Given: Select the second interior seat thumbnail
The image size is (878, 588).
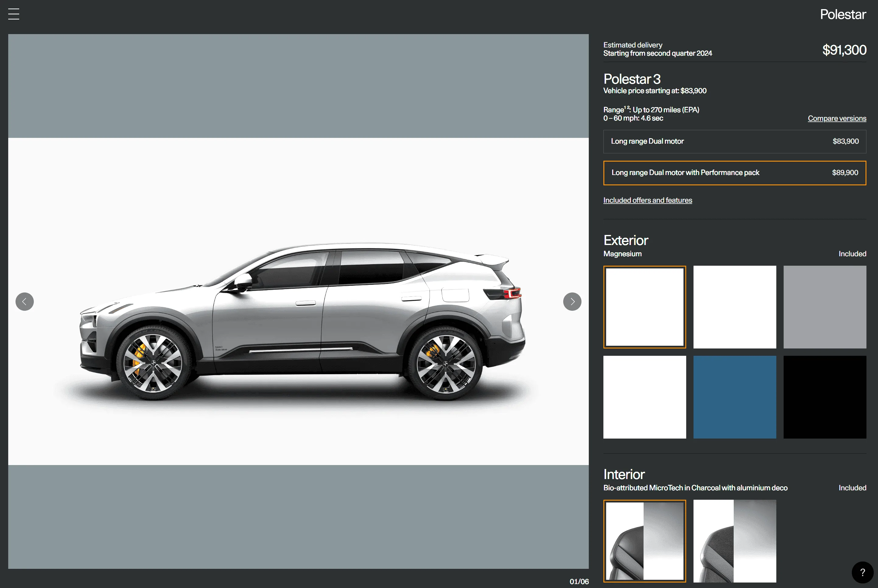Looking at the screenshot, I should (x=734, y=541).
